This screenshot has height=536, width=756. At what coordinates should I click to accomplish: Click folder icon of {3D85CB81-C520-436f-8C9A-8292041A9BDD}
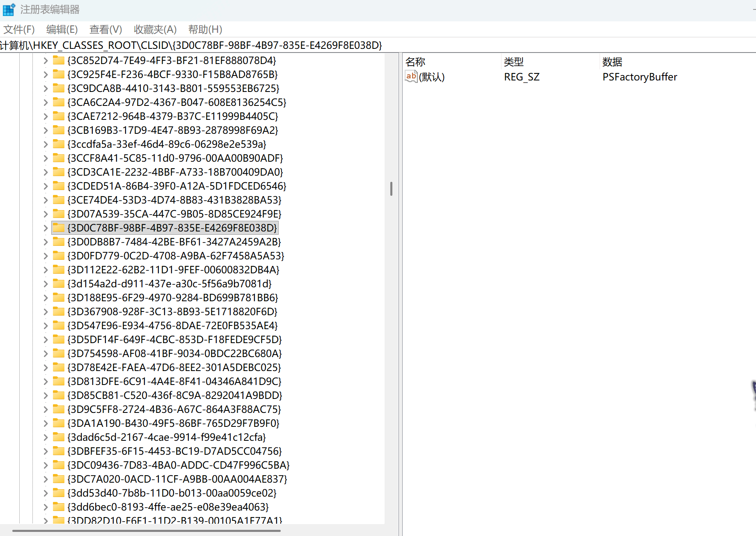(x=59, y=396)
